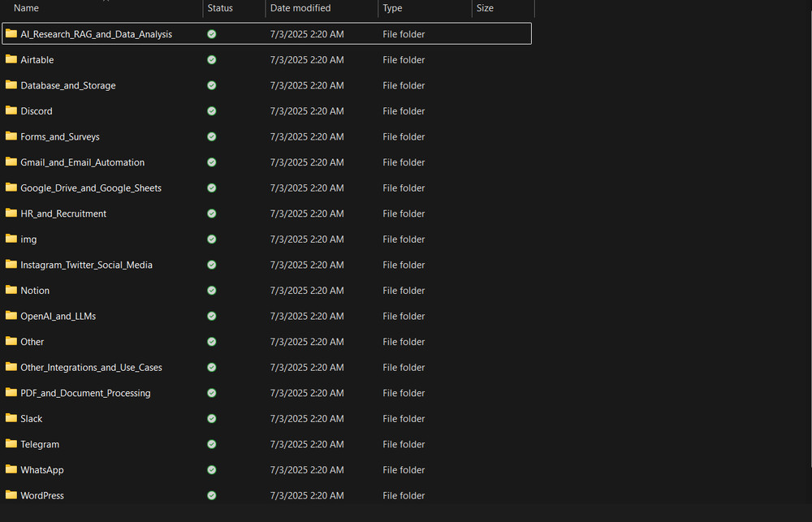812x522 pixels.
Task: Select the Other_Integrations_and_Use_Cases folder name
Action: (91, 367)
